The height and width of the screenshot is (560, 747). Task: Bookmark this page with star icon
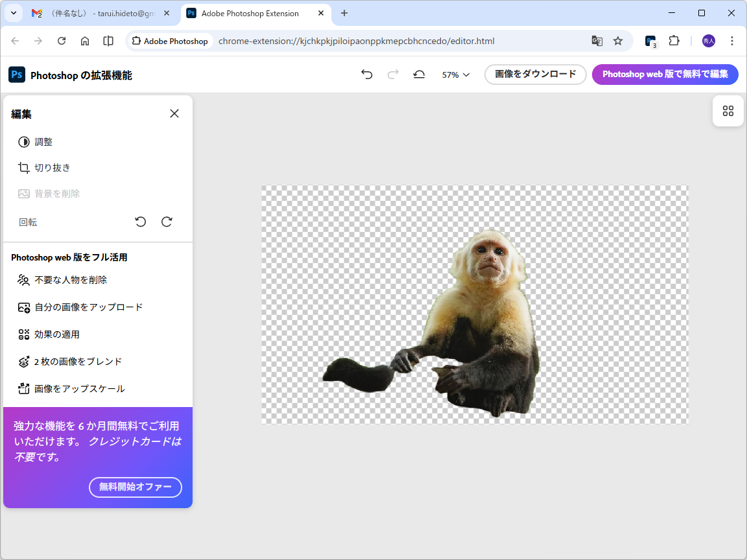618,41
